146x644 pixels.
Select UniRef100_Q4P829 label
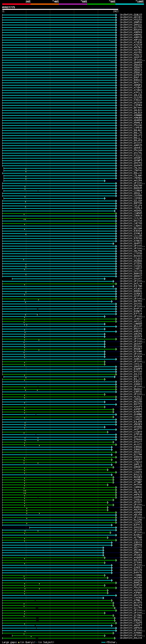131,628
